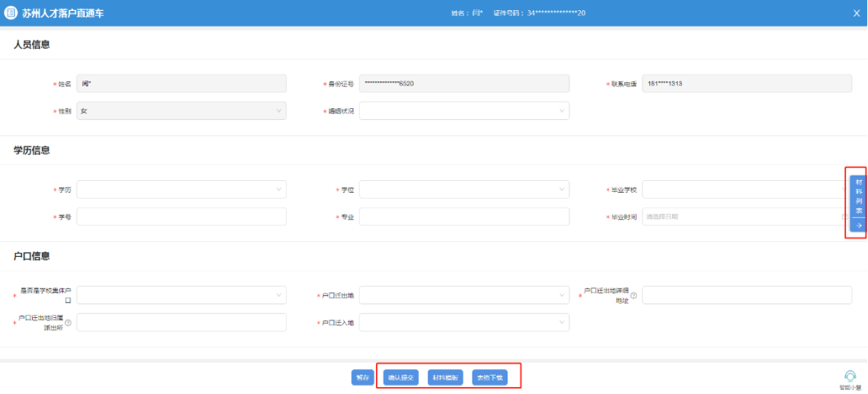
Task: Click the 暂存 button
Action: point(363,378)
